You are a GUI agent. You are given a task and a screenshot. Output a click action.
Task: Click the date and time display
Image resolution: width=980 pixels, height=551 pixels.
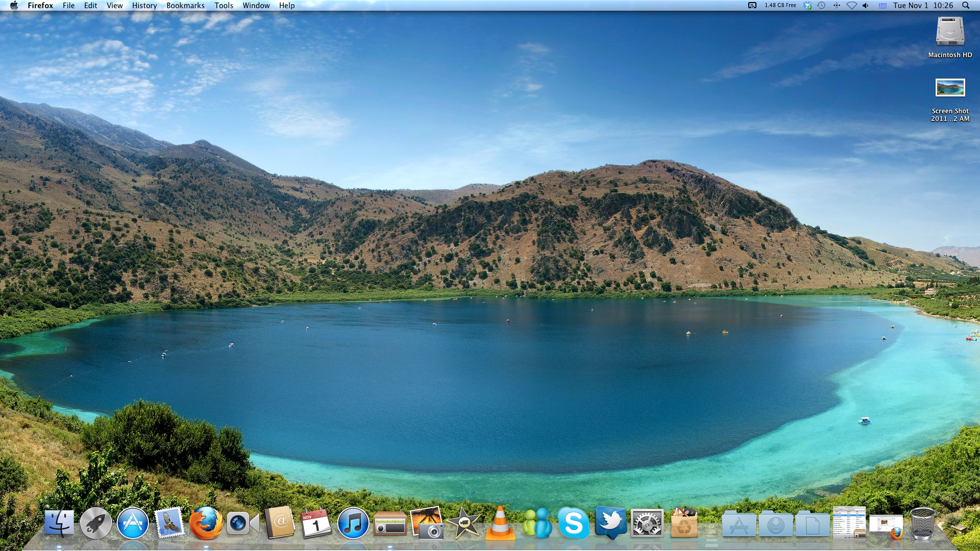[x=923, y=6]
